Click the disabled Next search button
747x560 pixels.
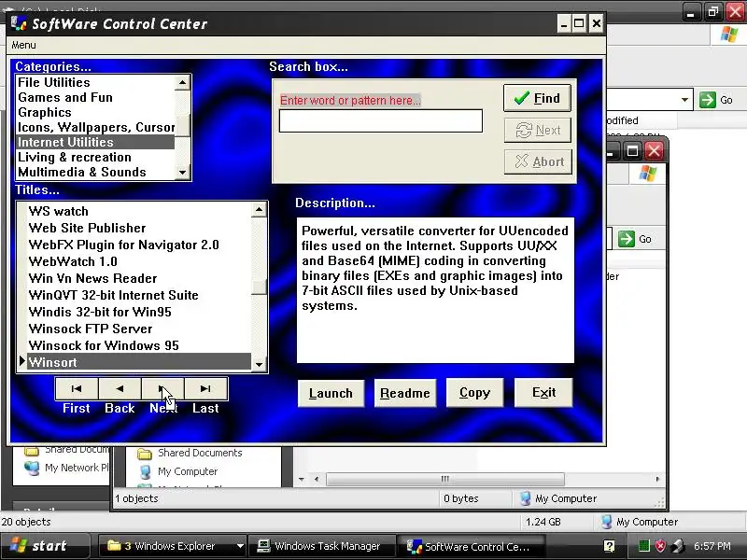click(538, 130)
